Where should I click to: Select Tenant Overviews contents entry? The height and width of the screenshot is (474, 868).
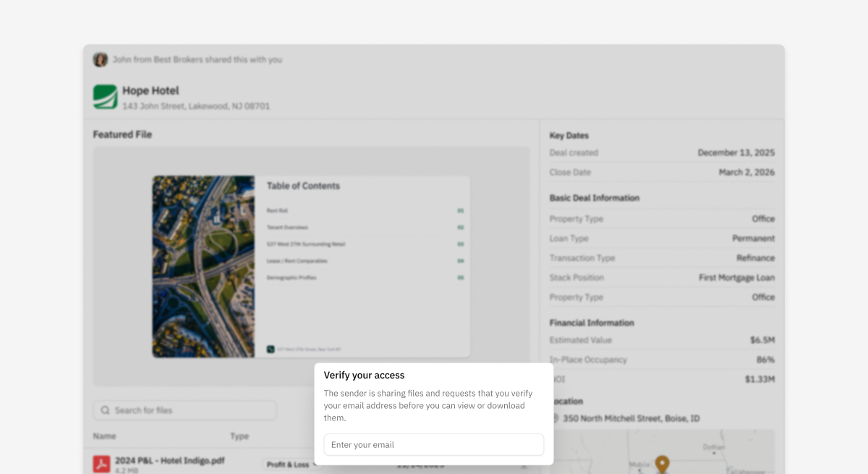click(287, 227)
